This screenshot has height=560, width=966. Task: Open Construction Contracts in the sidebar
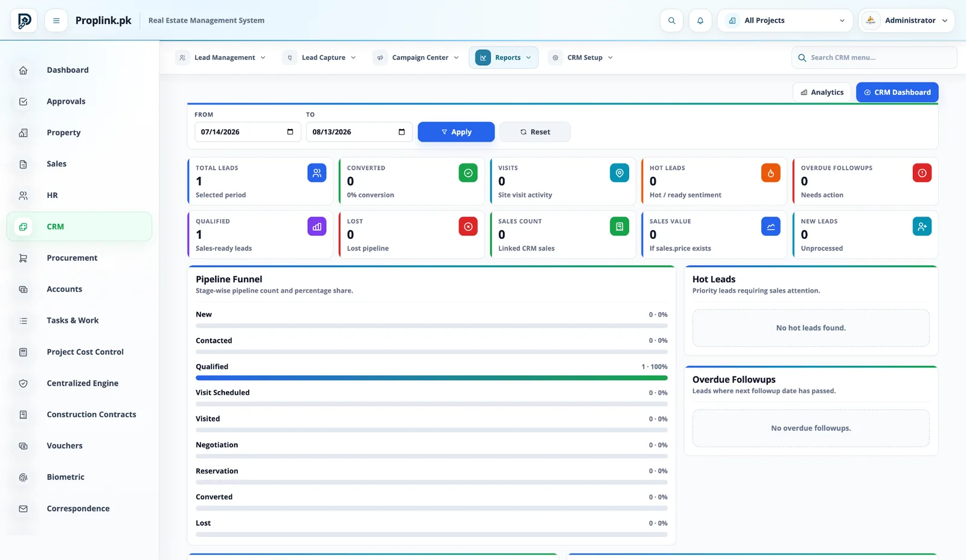(79, 415)
